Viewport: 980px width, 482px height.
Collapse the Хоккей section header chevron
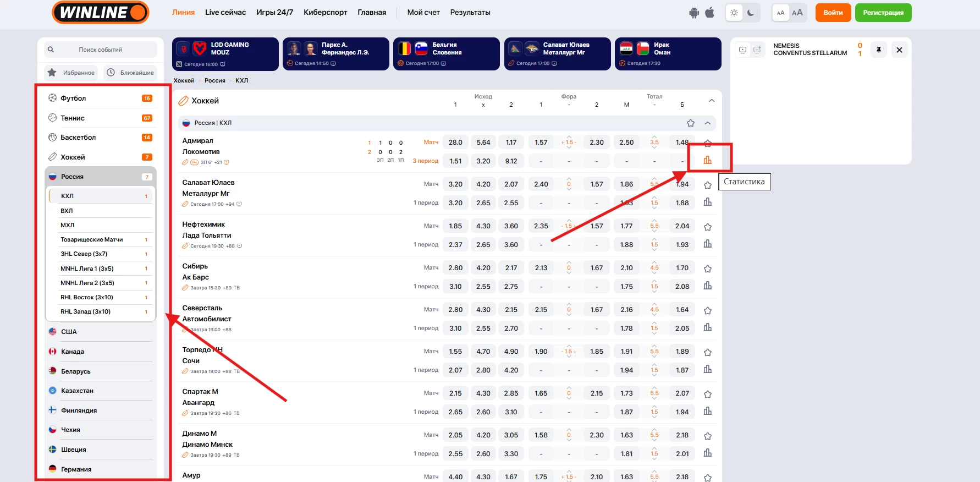click(x=712, y=101)
